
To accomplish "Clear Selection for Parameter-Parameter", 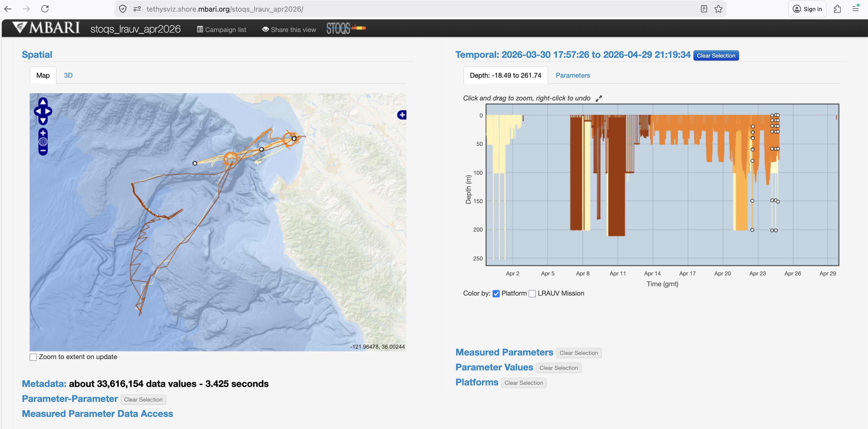I will 143,400.
